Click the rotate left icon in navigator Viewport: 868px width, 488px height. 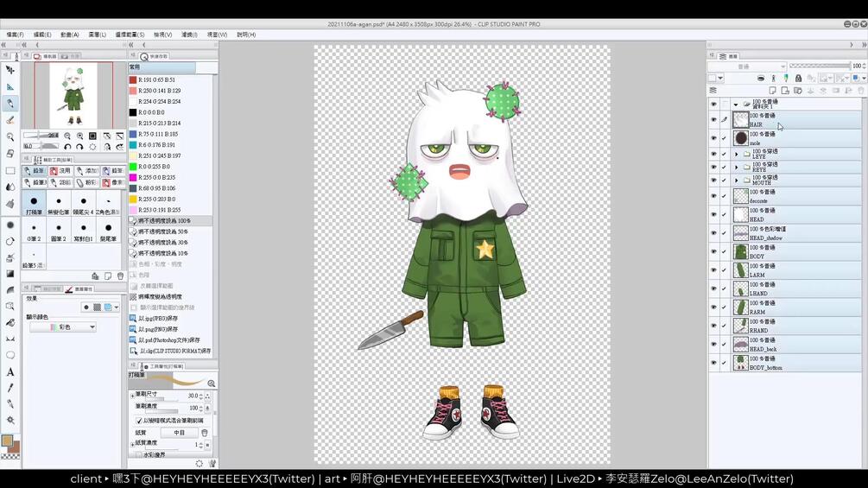tap(67, 147)
